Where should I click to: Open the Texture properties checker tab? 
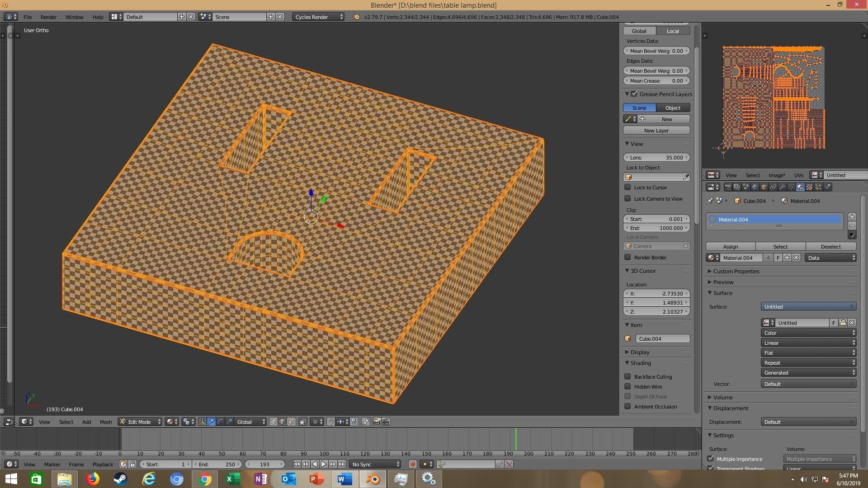click(809, 187)
